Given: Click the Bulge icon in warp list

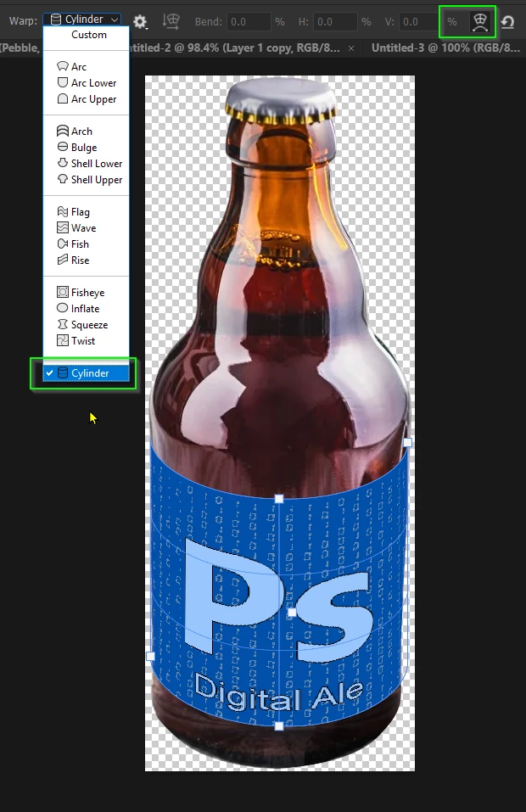Looking at the screenshot, I should 63,147.
